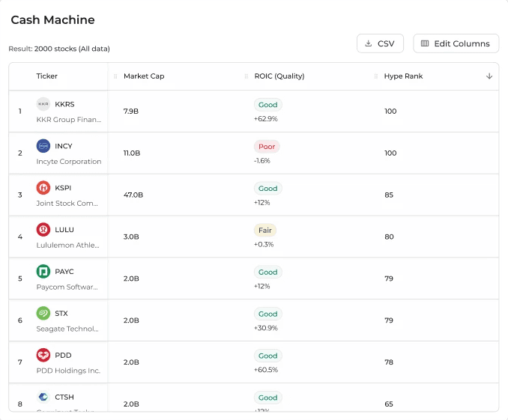Click the KKRS company logo

(x=43, y=104)
